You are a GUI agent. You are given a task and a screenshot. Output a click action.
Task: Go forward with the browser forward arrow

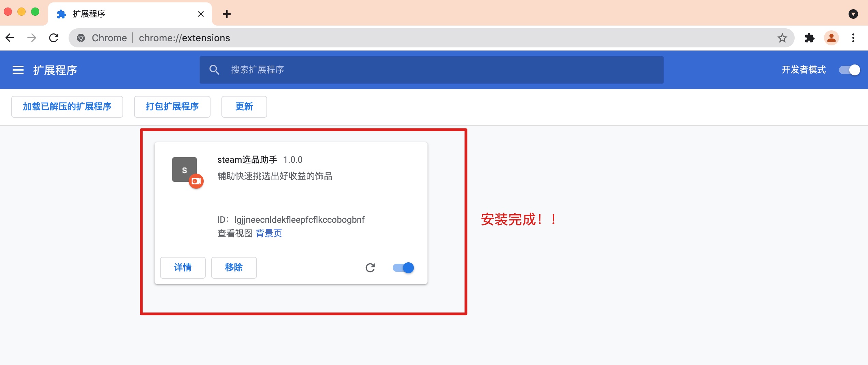32,38
